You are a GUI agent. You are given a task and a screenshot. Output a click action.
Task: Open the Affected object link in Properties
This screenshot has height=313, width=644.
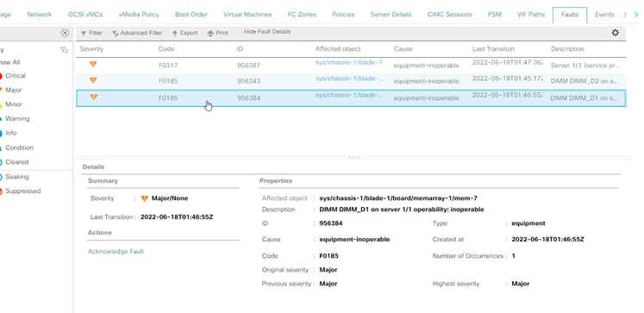coord(284,198)
